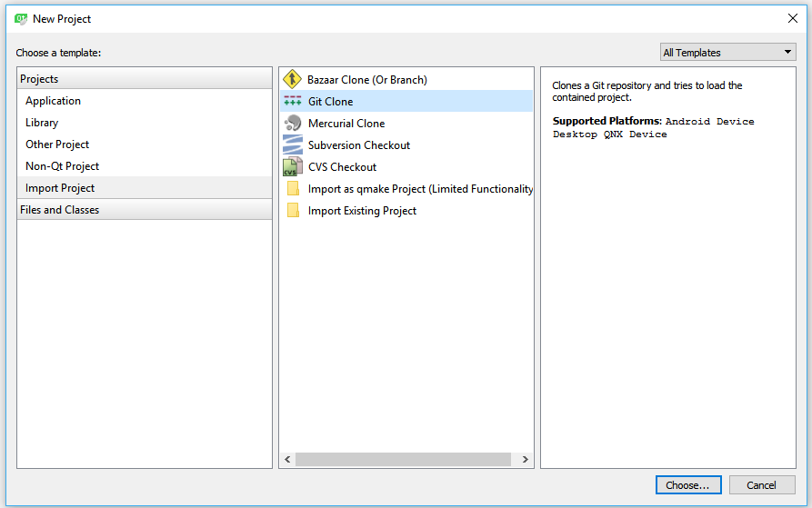This screenshot has width=812, height=508.
Task: Select the Application project category
Action: click(x=144, y=101)
